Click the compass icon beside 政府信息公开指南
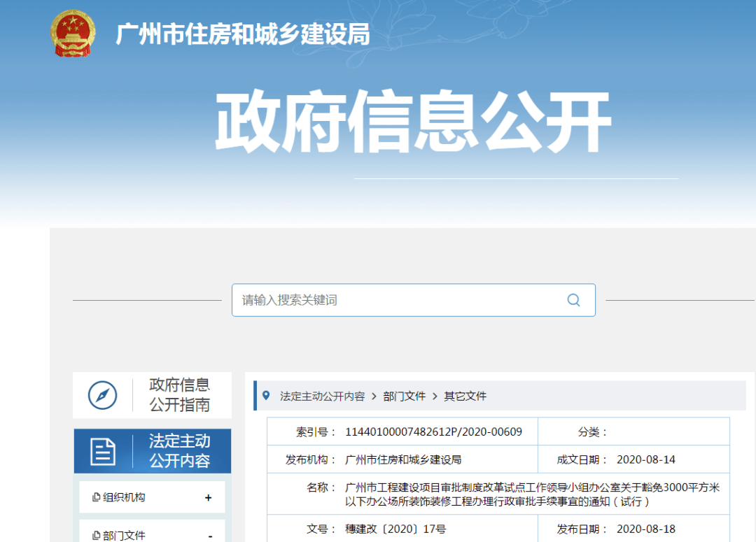The width and height of the screenshot is (756, 542). (x=103, y=395)
